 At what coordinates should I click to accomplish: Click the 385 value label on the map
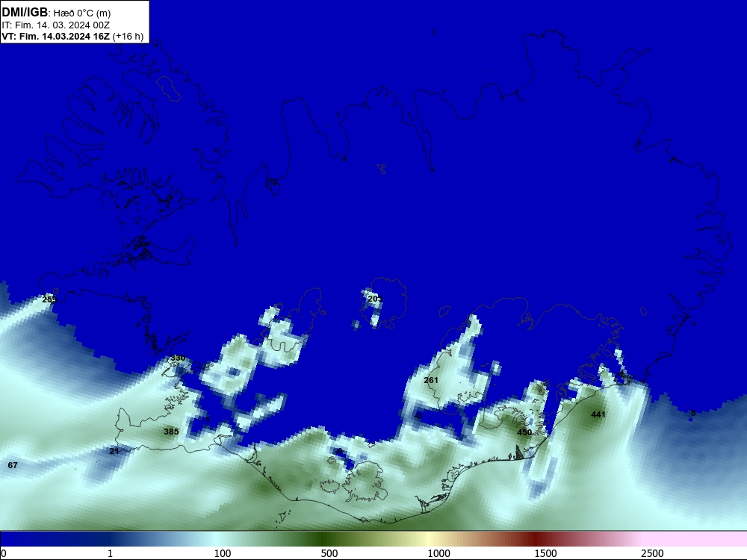(171, 432)
